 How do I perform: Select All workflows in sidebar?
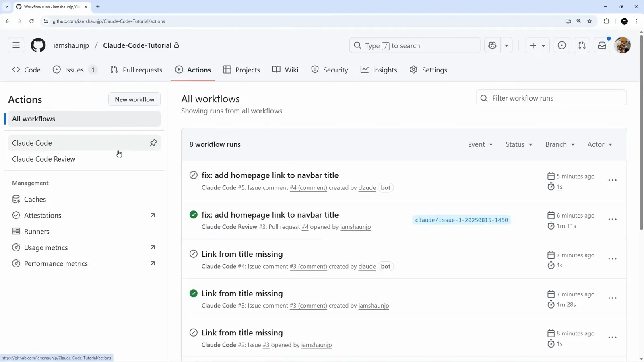click(84, 119)
